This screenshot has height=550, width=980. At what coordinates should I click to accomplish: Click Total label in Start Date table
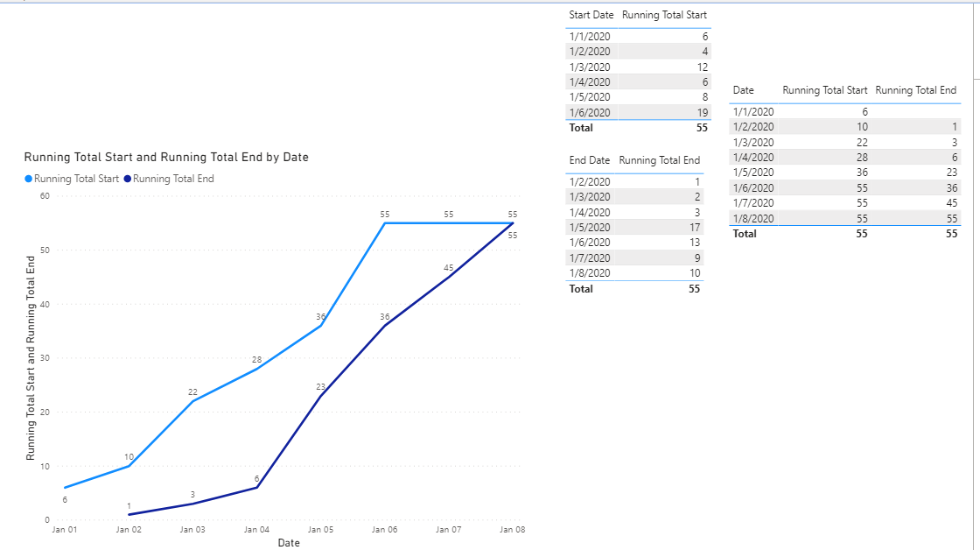(581, 128)
